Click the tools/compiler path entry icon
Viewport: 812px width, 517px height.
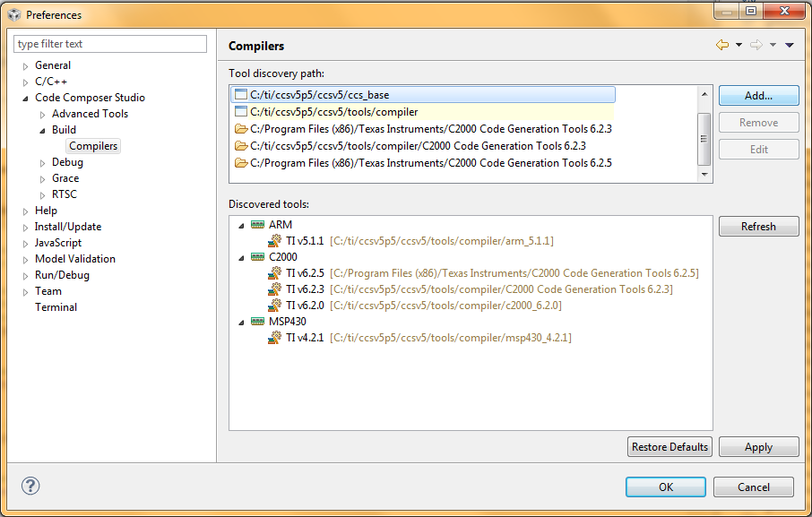pyautogui.click(x=241, y=111)
